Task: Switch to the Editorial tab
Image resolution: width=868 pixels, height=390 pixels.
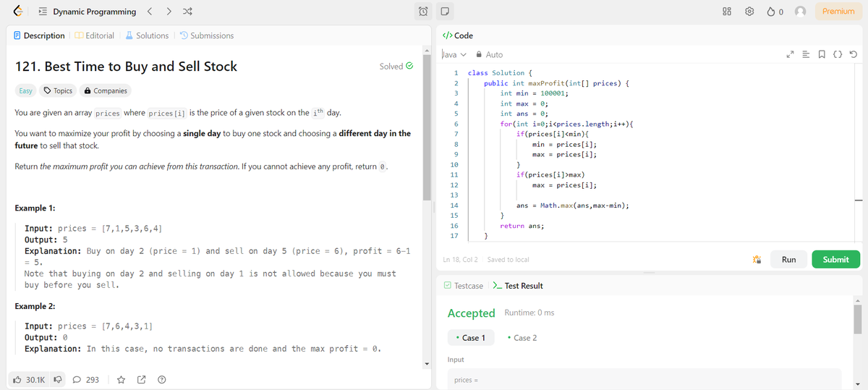Action: coord(94,35)
